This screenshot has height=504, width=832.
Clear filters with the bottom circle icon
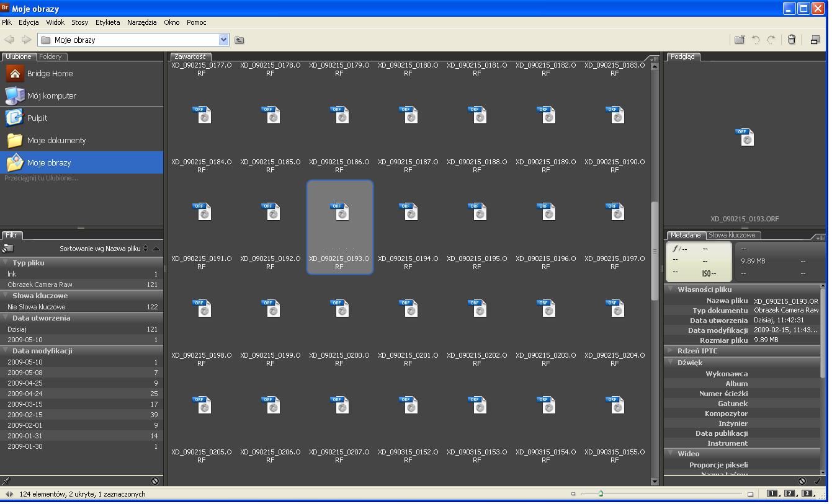pos(154,481)
